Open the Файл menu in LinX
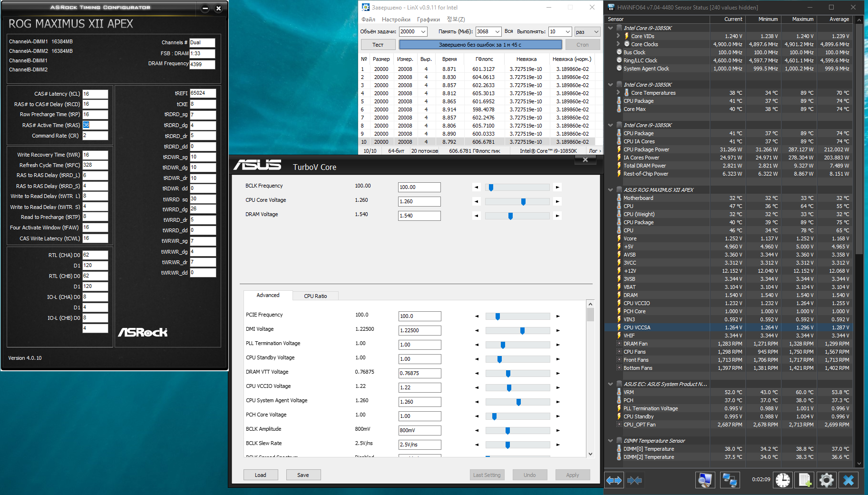The image size is (868, 495). tap(368, 20)
